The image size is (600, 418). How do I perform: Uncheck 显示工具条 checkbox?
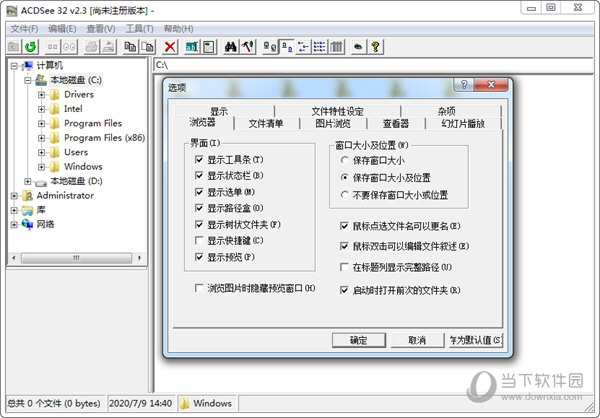199,159
